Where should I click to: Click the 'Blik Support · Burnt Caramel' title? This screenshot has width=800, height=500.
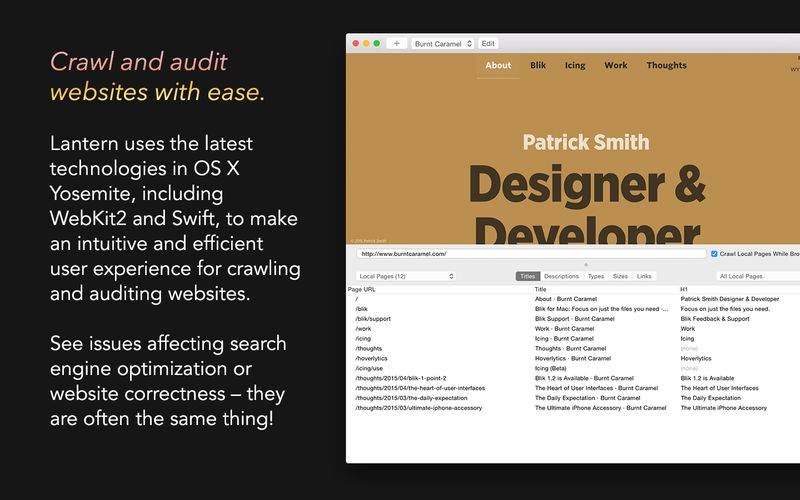pos(574,319)
